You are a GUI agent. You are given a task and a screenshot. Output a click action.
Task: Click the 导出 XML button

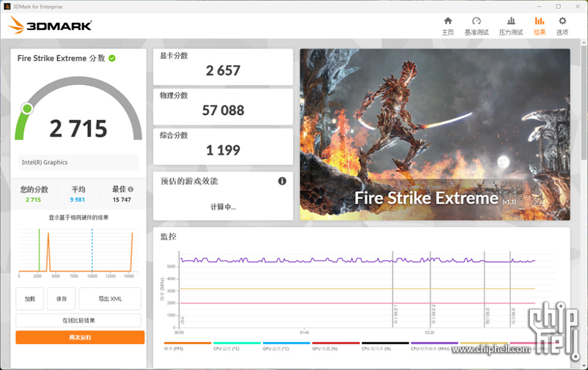click(x=110, y=299)
